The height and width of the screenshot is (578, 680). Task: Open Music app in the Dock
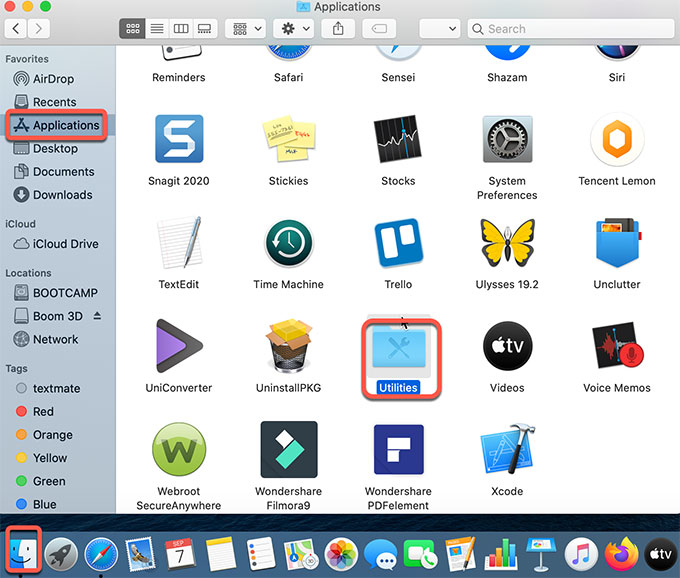point(581,554)
